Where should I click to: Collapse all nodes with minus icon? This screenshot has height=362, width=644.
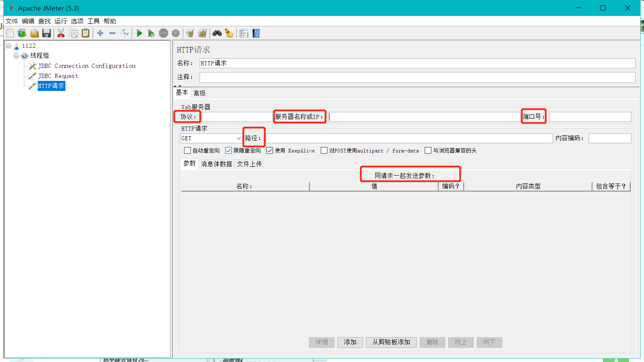point(112,33)
